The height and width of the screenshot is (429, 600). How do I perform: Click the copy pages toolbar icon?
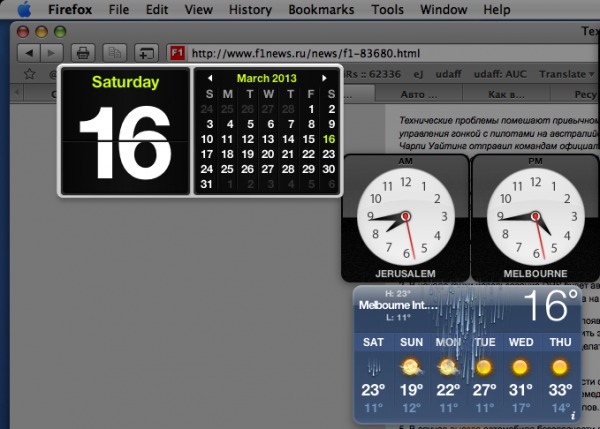[114, 53]
